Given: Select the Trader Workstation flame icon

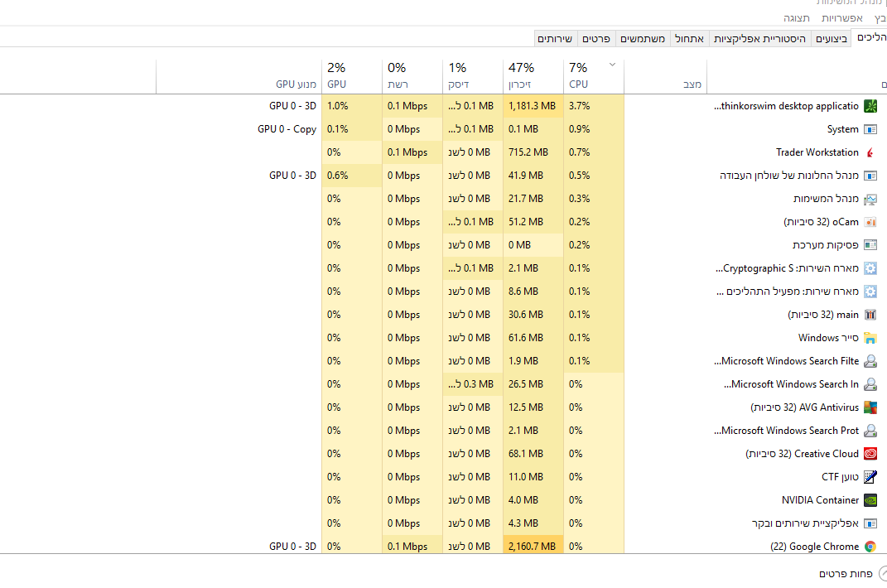Looking at the screenshot, I should pyautogui.click(x=870, y=152).
